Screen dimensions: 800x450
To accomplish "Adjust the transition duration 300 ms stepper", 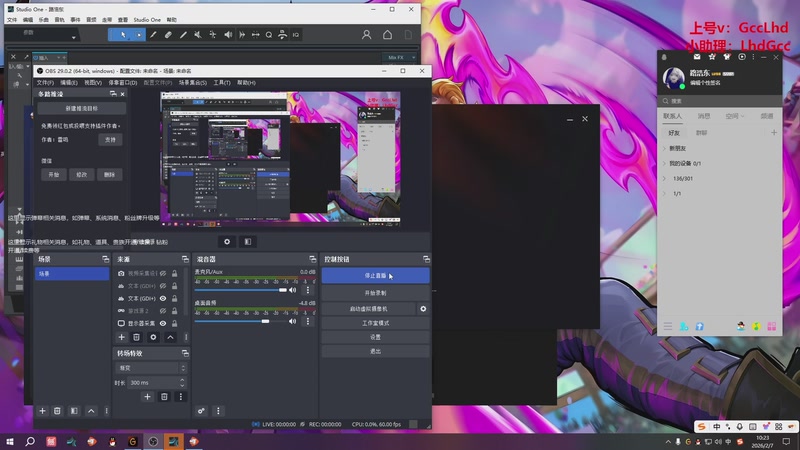I will point(182,382).
